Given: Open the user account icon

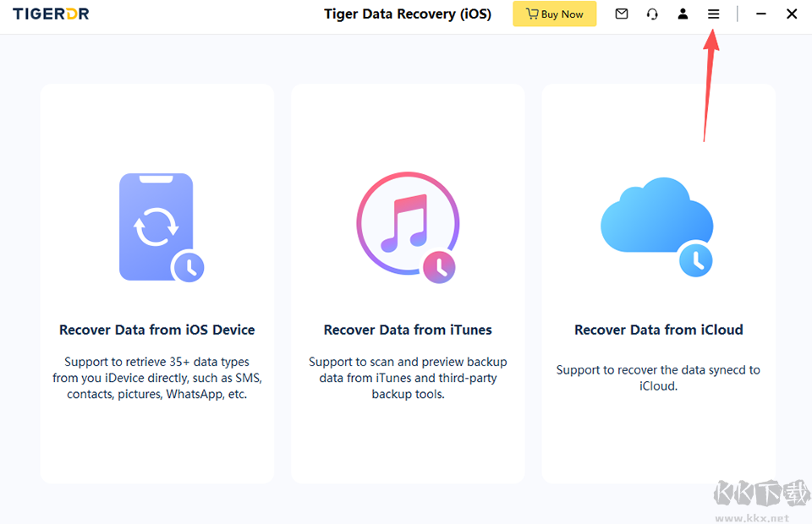Looking at the screenshot, I should (x=683, y=14).
